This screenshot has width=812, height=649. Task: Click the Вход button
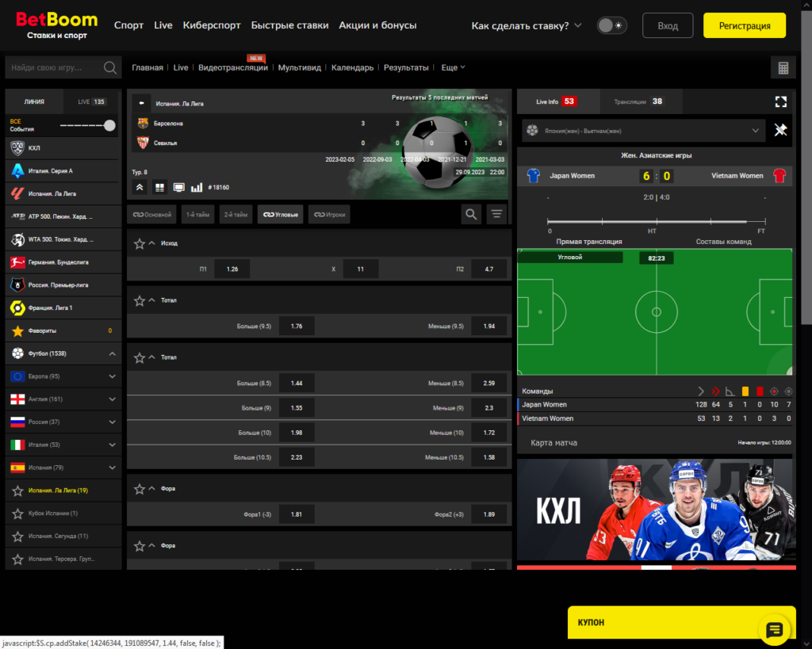click(668, 25)
